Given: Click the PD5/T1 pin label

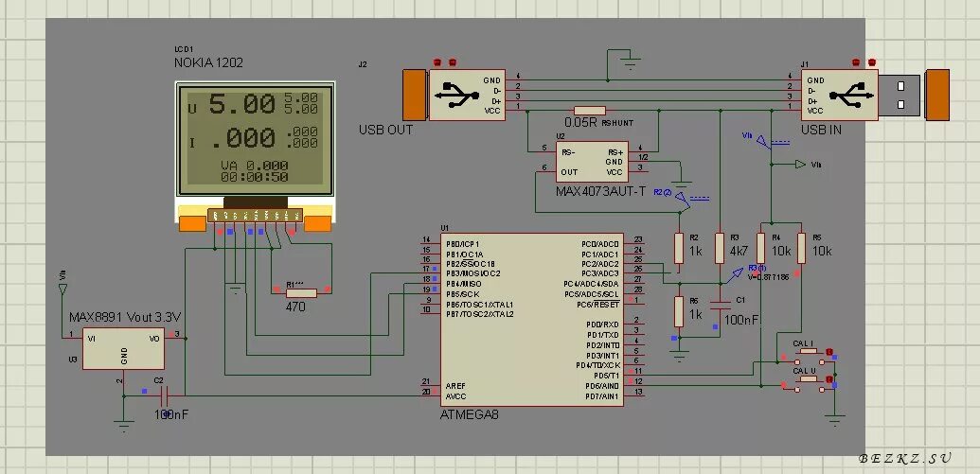Looking at the screenshot, I should click(x=606, y=376).
